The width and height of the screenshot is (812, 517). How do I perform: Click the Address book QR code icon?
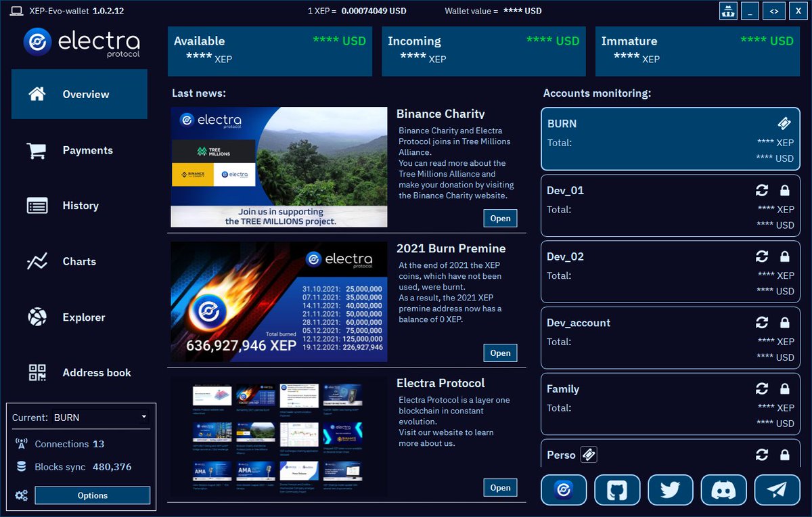pyautogui.click(x=37, y=372)
